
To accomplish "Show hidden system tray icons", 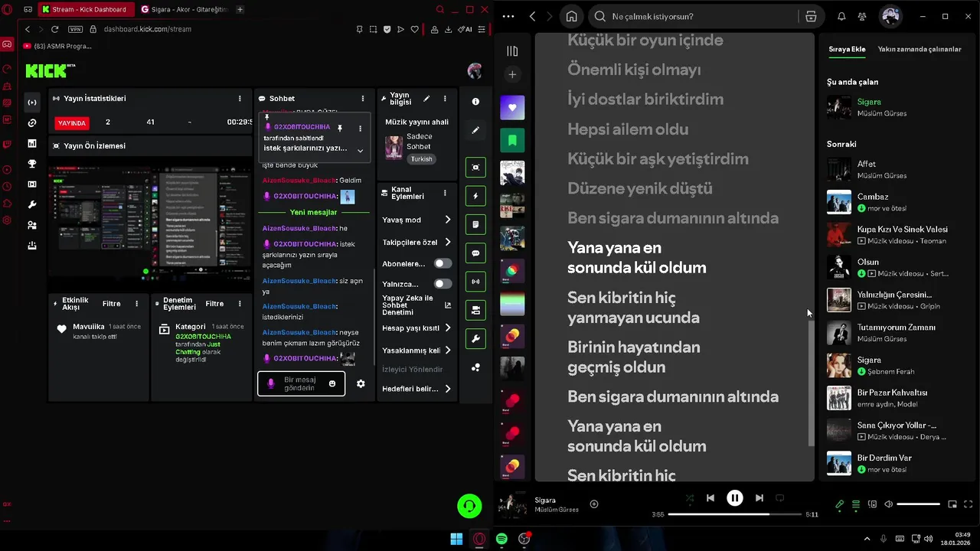I will point(867,539).
